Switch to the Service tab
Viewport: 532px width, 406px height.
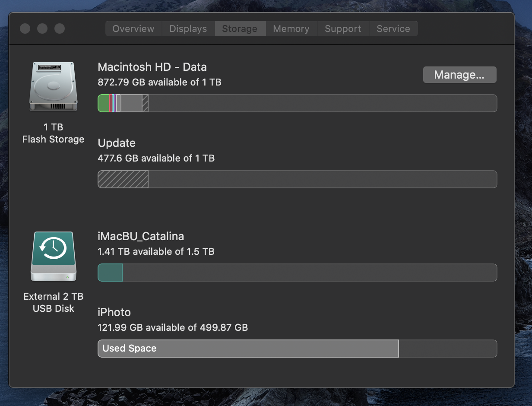393,29
